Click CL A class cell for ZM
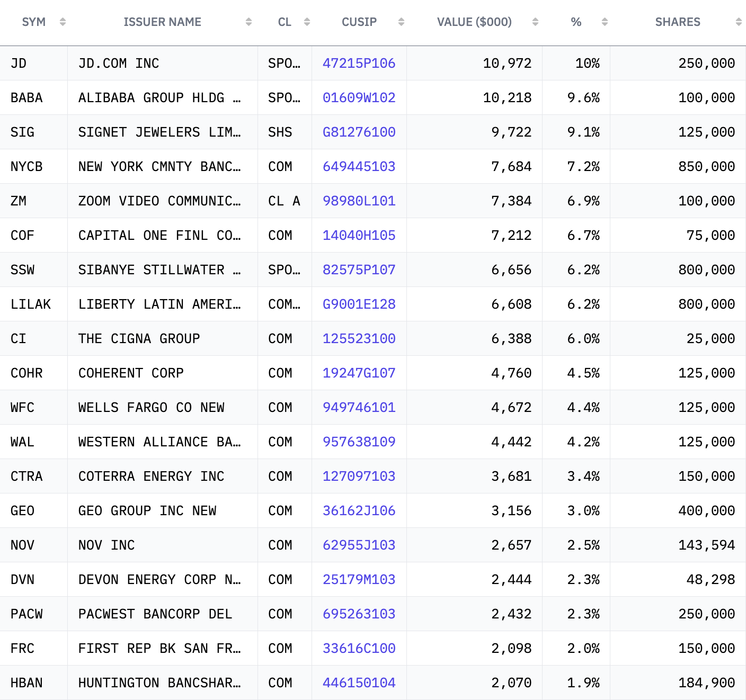The width and height of the screenshot is (746, 700). 284,201
